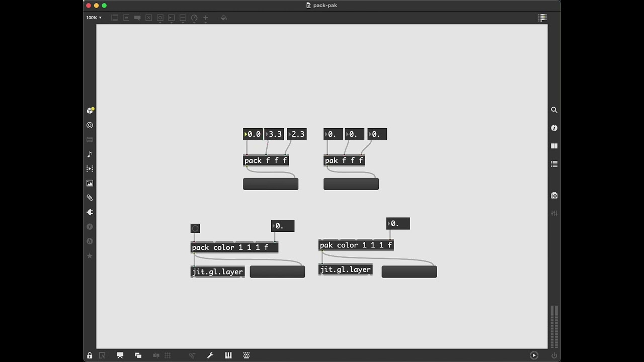Open the sequences browser in left sidebar
The width and height of the screenshot is (644, 362).
click(x=90, y=169)
